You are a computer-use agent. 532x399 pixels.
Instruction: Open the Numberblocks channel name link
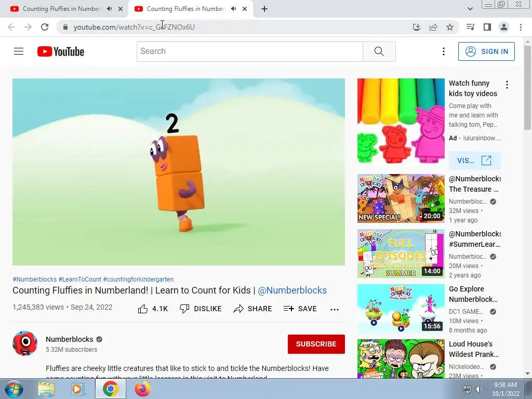70,339
